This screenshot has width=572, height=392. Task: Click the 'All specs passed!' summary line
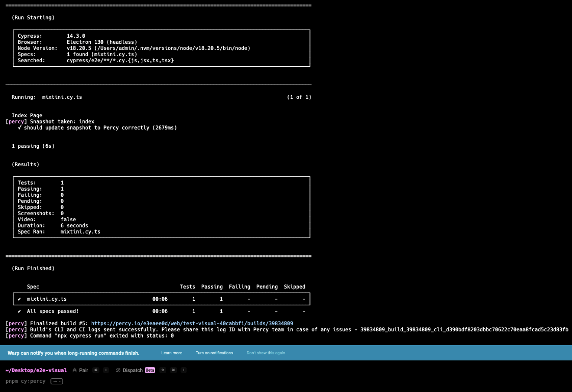53,311
